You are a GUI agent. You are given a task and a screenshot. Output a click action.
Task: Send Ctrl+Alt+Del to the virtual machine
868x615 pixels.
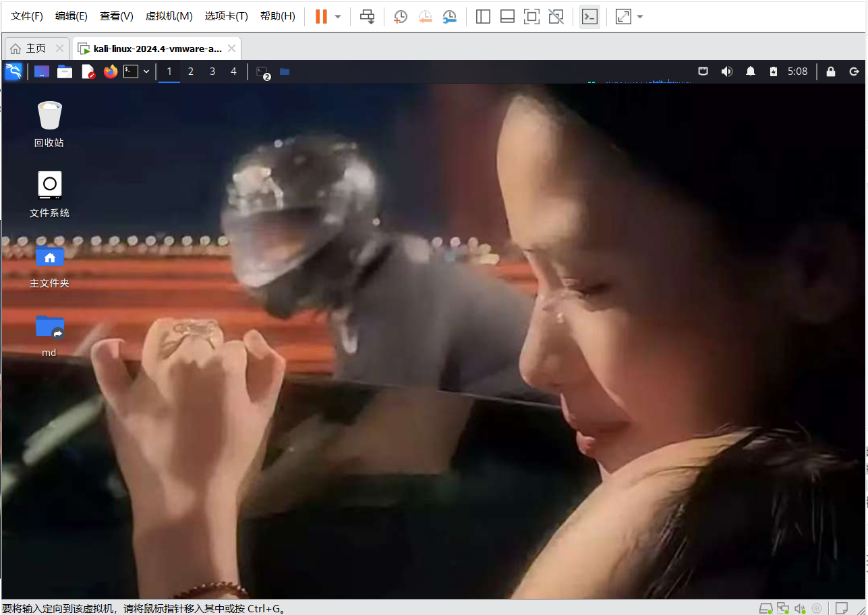368,16
